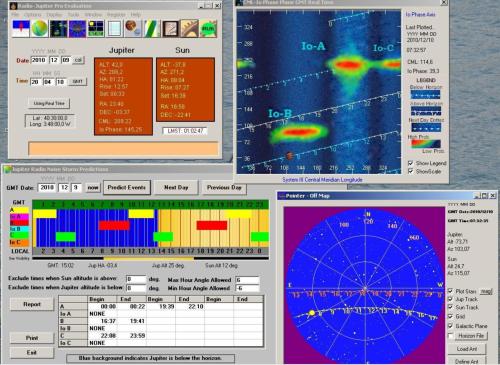Open the green globe toolbar icon

pos(39,28)
